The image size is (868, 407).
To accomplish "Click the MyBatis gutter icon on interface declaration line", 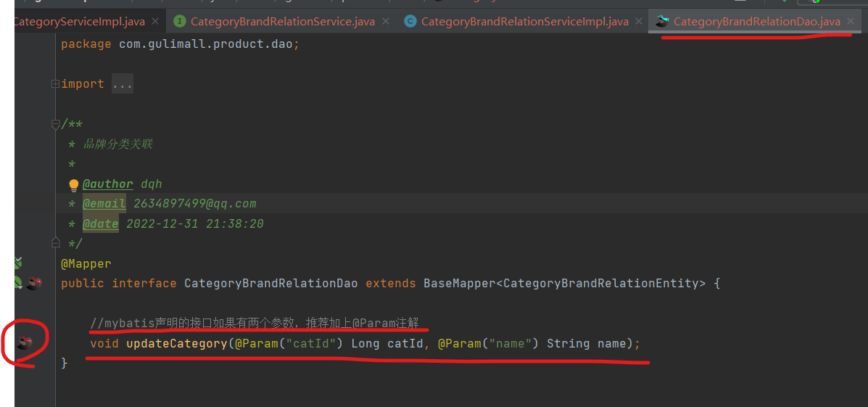I will [x=34, y=284].
